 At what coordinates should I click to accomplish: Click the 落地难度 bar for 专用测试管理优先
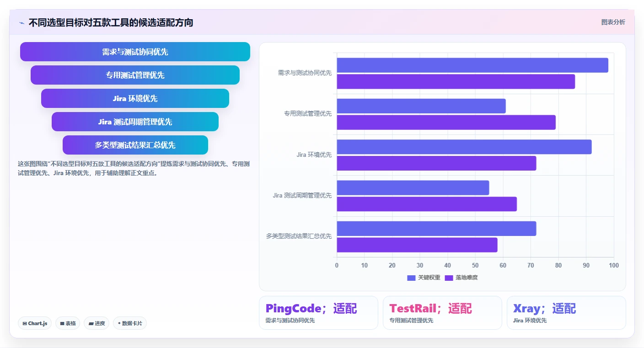(446, 122)
